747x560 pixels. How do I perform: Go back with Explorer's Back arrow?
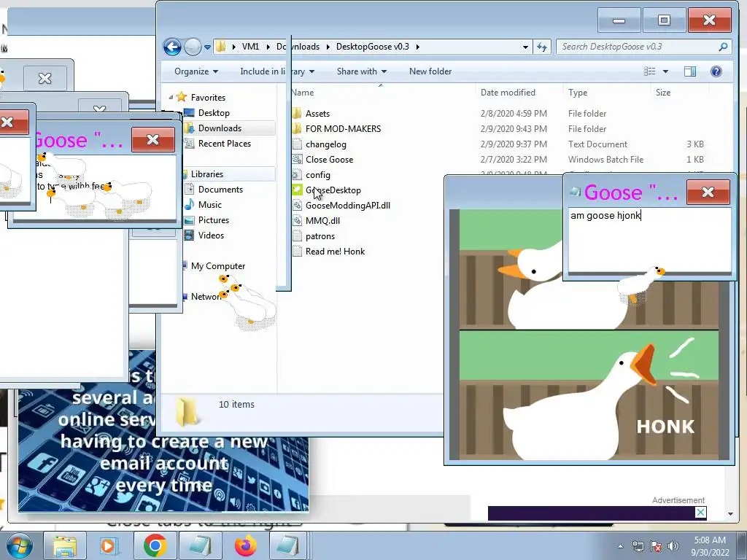(172, 47)
